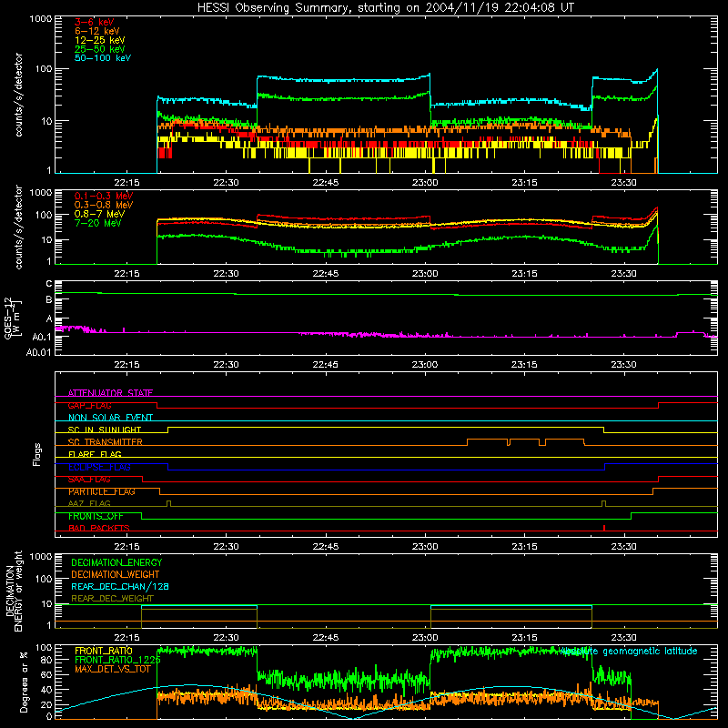Click the PARTICLE_FLAG label

pyautogui.click(x=102, y=491)
